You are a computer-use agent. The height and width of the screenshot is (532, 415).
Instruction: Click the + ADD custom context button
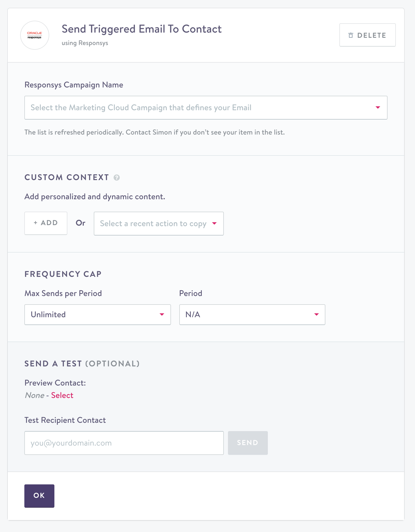(46, 223)
